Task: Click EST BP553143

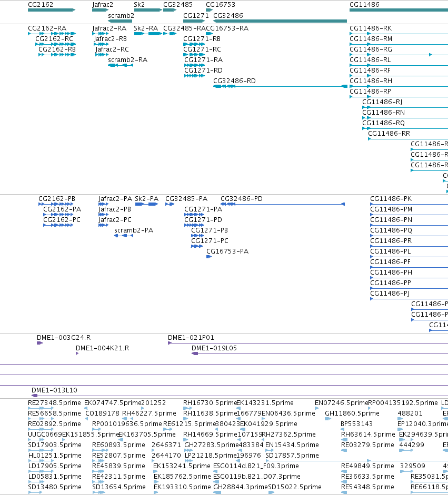Action: (x=357, y=423)
